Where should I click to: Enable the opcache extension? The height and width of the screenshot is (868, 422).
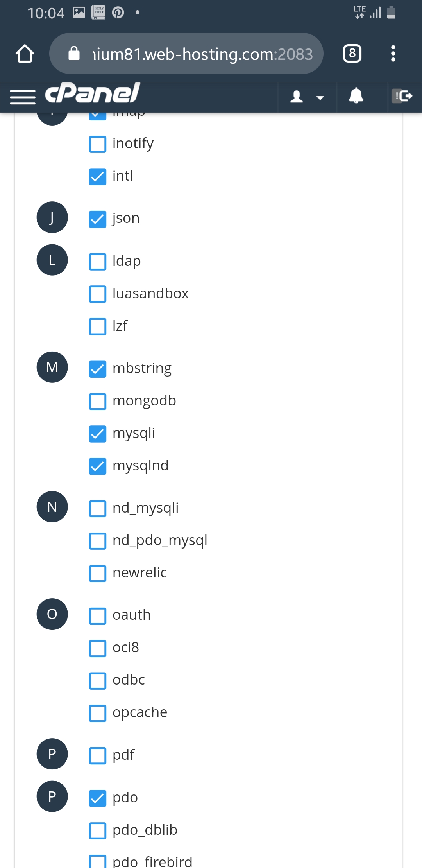pyautogui.click(x=98, y=713)
